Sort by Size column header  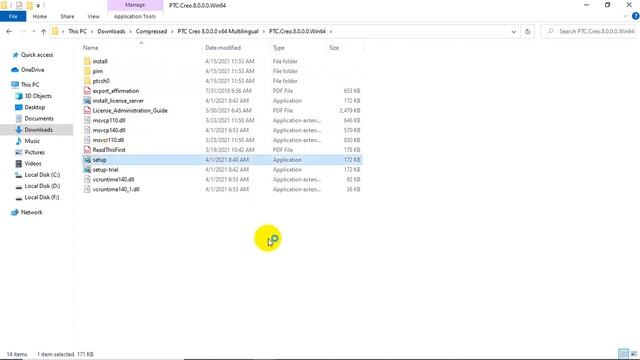334,48
